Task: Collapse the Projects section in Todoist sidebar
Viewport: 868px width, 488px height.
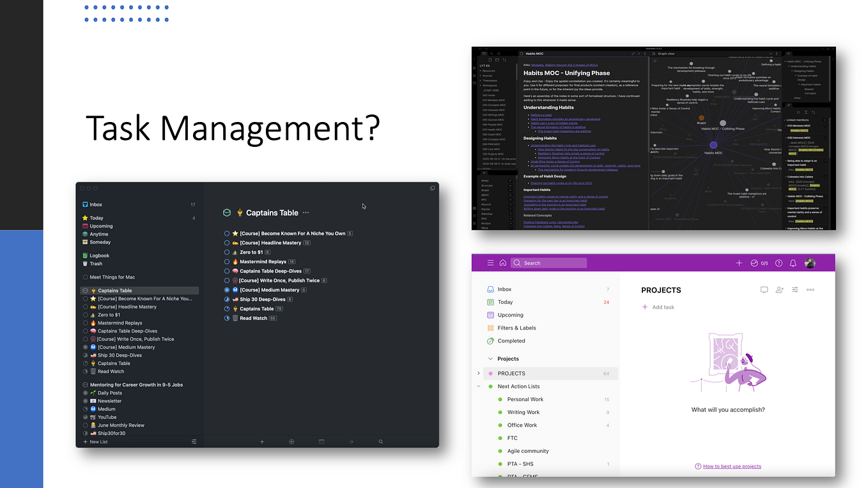Action: [x=490, y=358]
